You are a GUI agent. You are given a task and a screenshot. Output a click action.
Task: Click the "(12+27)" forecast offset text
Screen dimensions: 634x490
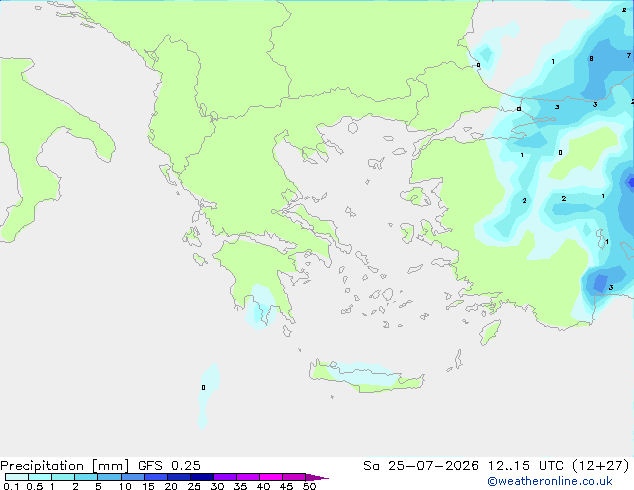(601, 466)
